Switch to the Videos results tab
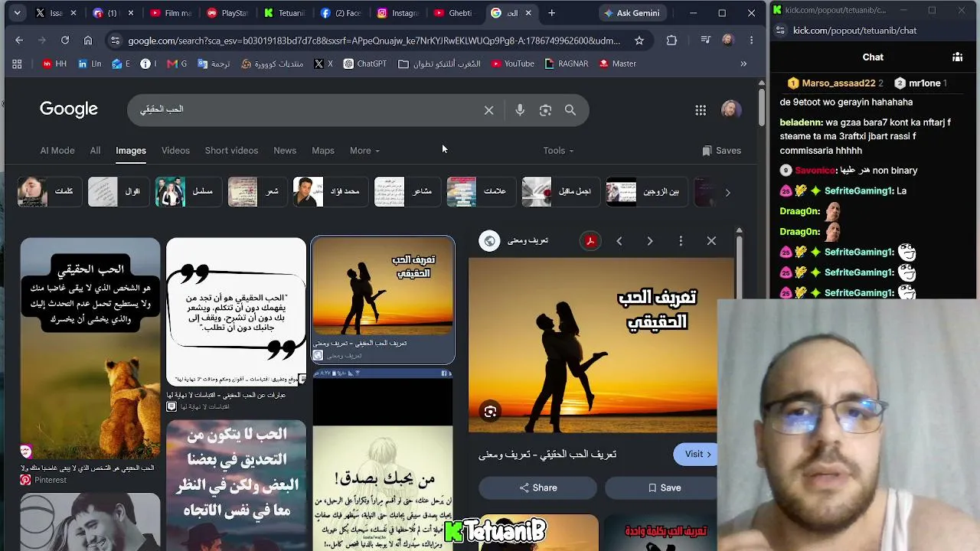The width and height of the screenshot is (980, 551). coord(175,151)
